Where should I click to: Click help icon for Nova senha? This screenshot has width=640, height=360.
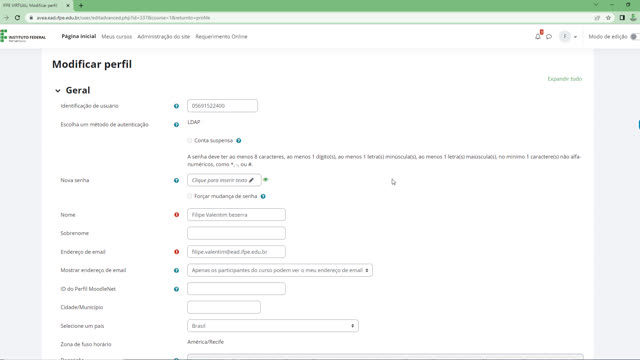pyautogui.click(x=176, y=180)
